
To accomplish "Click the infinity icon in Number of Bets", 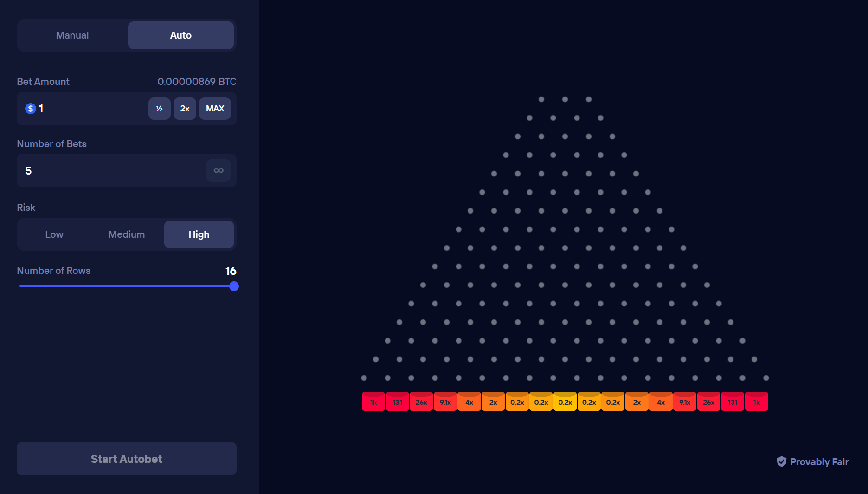I will click(219, 170).
